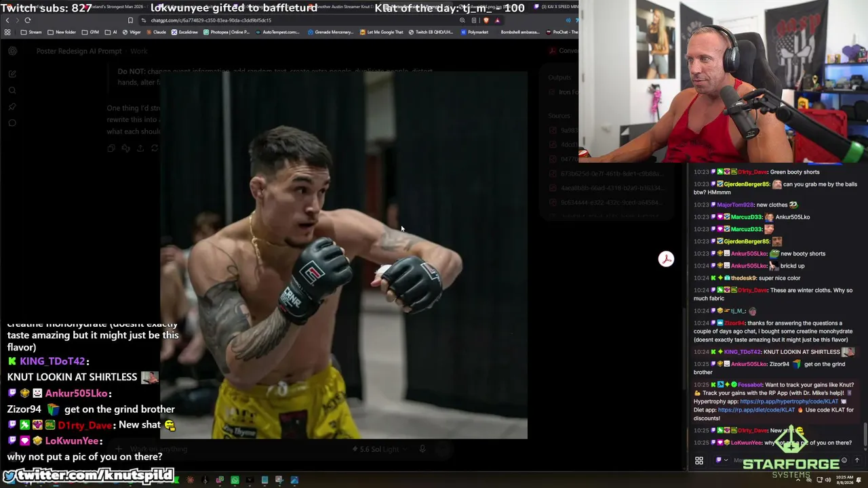Open the Excalidraw bookmark
The image size is (868, 488).
pos(184,32)
